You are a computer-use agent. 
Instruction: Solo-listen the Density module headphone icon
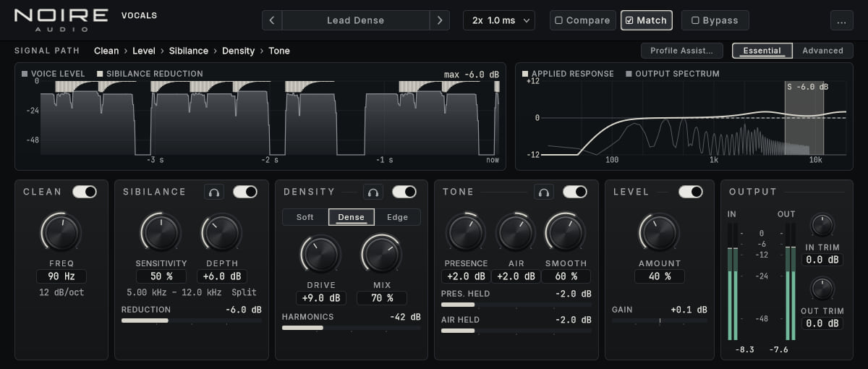[x=373, y=192]
